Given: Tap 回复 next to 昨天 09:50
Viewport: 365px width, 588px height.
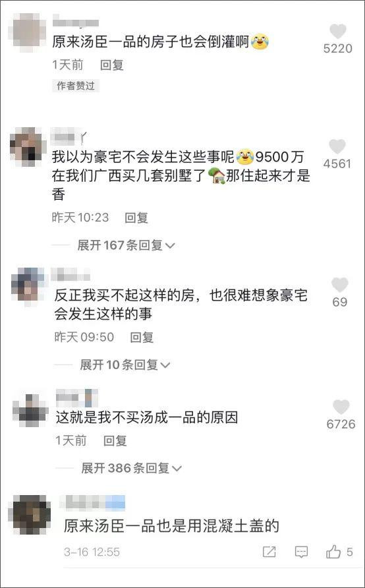Looking at the screenshot, I should (142, 337).
